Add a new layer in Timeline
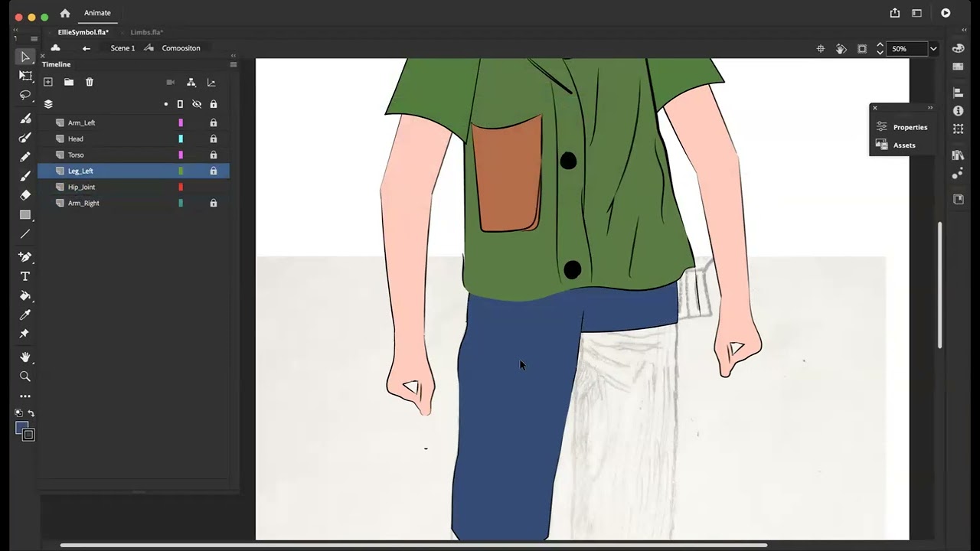This screenshot has width=980, height=551. click(x=48, y=82)
